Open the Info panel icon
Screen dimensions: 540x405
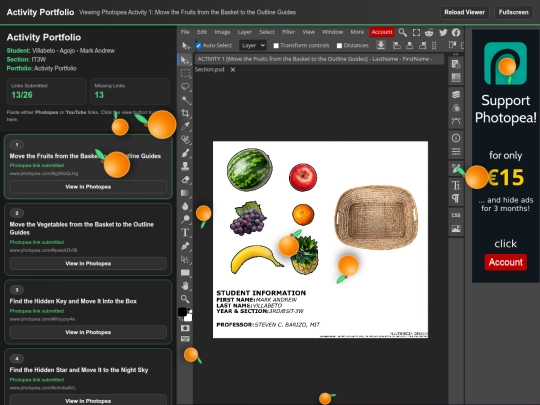(x=456, y=138)
